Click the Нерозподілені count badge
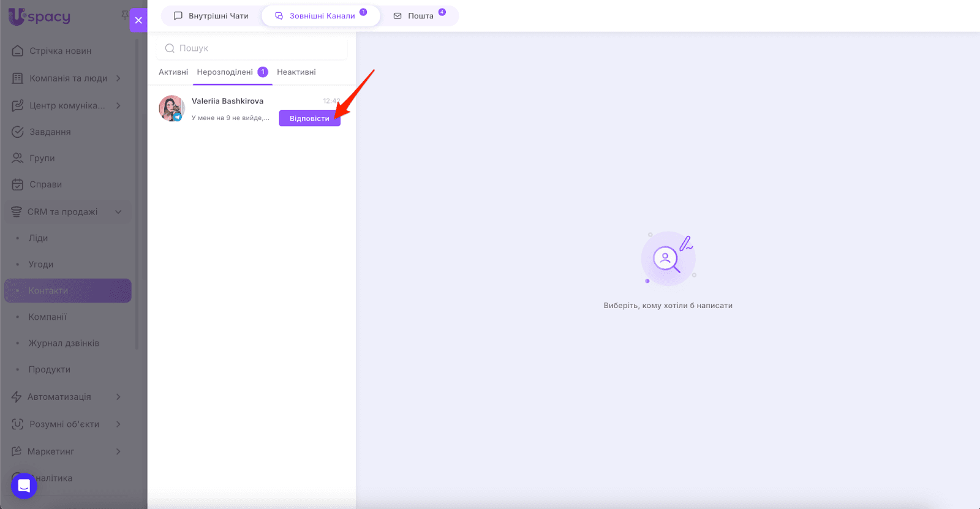Image resolution: width=980 pixels, height=509 pixels. point(263,72)
